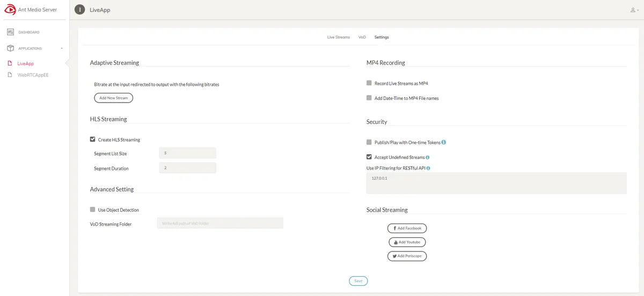This screenshot has width=644, height=296.
Task: Click the info icon beside One-time Tokens
Action: pyautogui.click(x=444, y=142)
